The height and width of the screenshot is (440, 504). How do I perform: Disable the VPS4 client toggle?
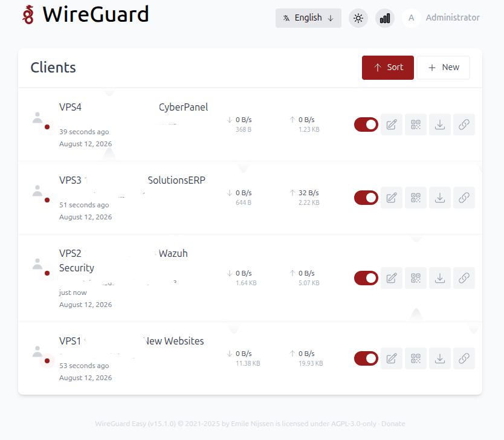click(x=366, y=125)
